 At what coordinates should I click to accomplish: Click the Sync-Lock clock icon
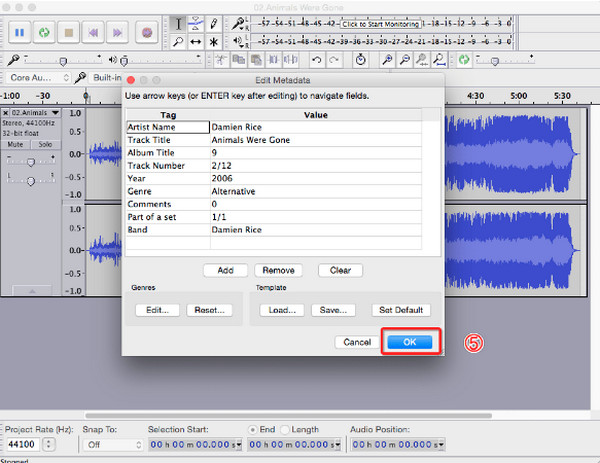tap(360, 60)
